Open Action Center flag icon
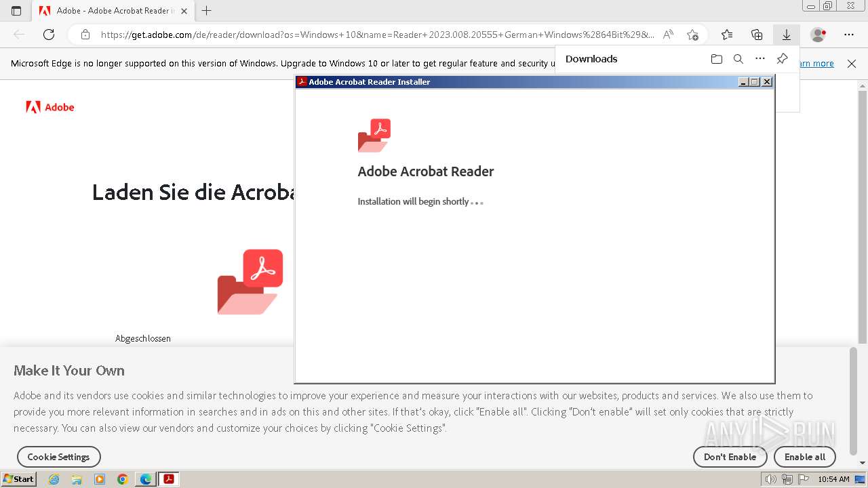This screenshot has height=488, width=868. pos(803,479)
